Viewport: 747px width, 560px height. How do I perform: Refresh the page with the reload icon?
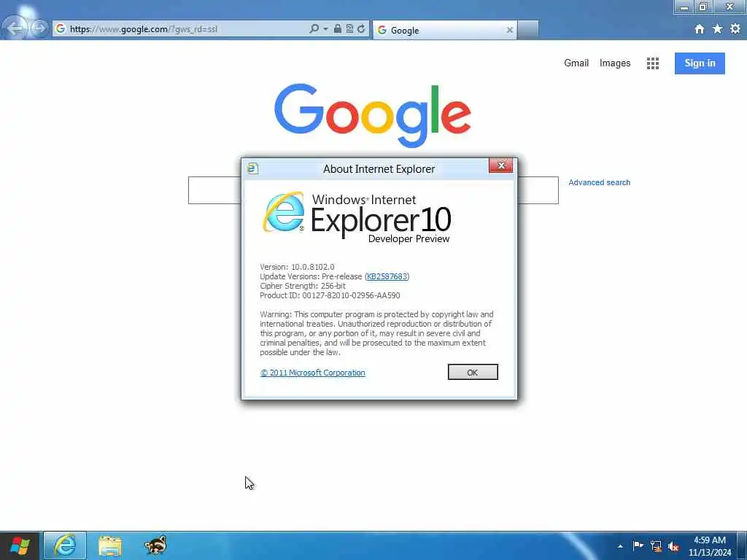coord(361,28)
